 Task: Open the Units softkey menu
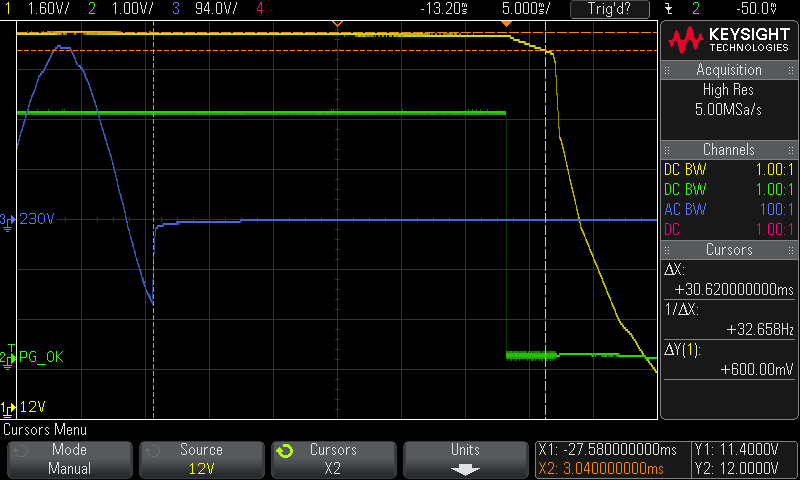pos(465,459)
